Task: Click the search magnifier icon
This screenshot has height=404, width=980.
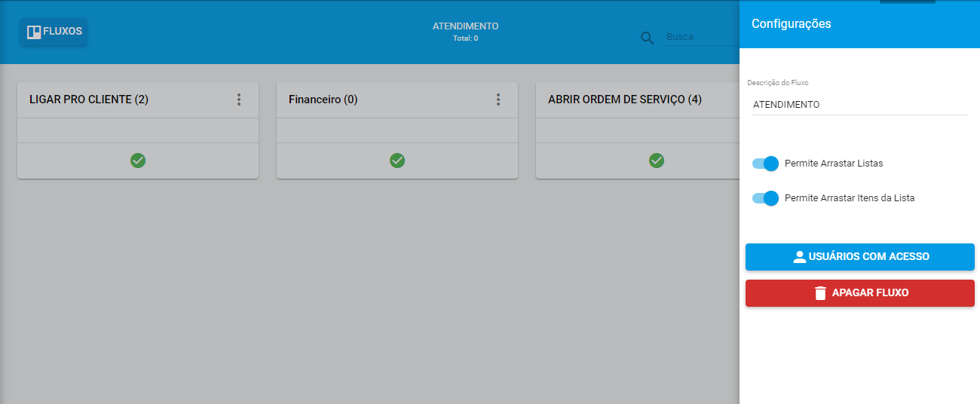Action: (x=647, y=38)
